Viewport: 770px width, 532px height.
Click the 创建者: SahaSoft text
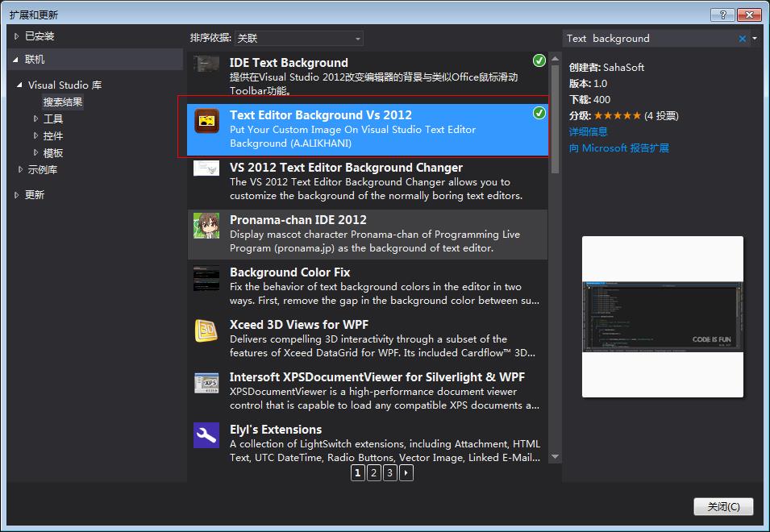click(606, 67)
